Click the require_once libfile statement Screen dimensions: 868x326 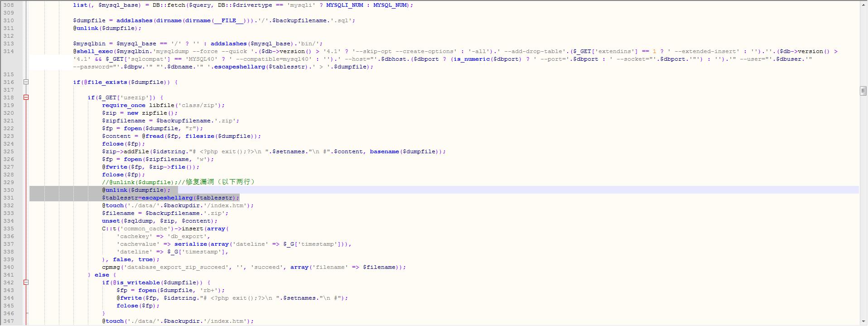click(163, 105)
